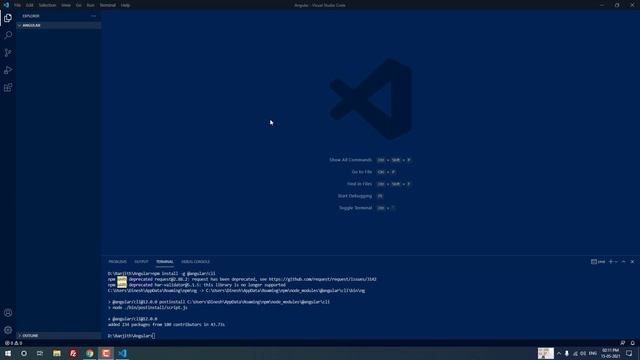Open the red recorder app on taskbar
The image size is (640, 360).
(106, 353)
